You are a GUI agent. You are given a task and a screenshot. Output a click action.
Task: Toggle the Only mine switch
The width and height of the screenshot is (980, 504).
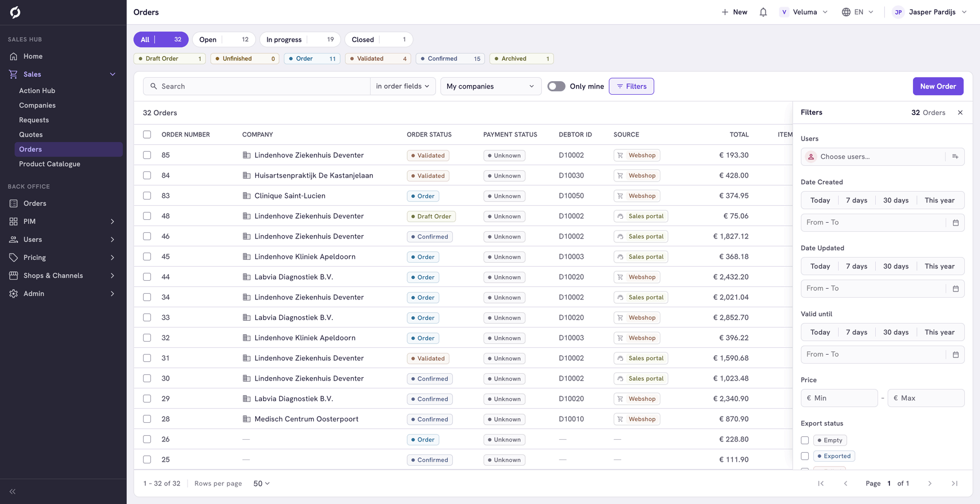click(x=556, y=86)
